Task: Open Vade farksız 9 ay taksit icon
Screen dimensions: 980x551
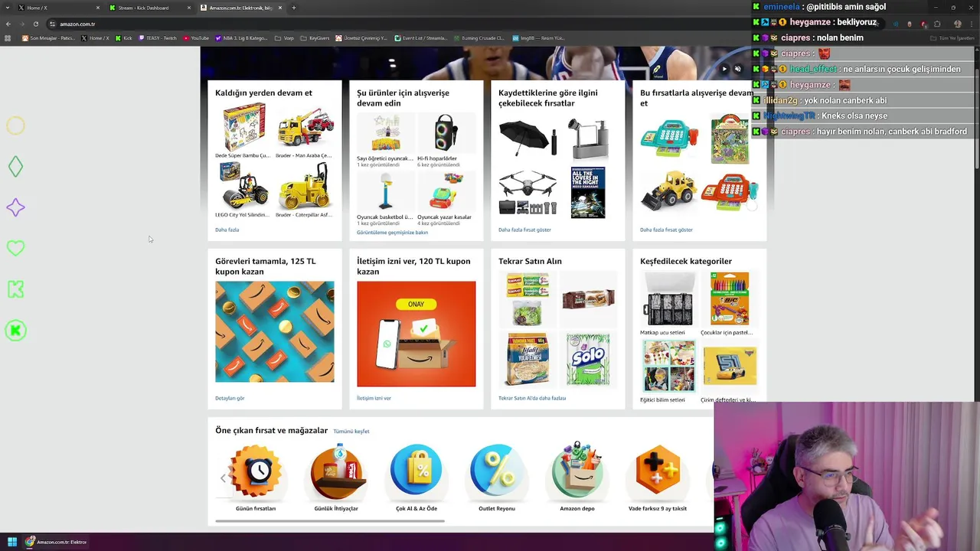Action: [658, 471]
